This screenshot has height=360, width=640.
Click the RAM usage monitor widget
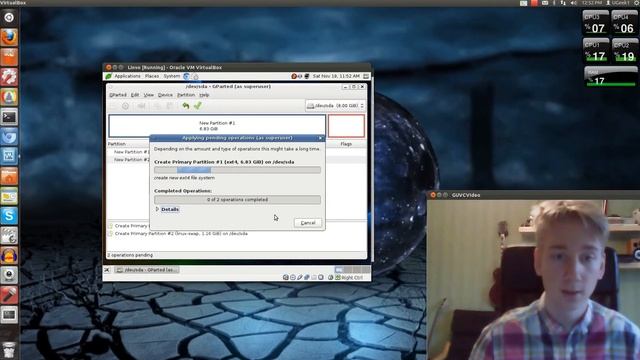coord(610,77)
